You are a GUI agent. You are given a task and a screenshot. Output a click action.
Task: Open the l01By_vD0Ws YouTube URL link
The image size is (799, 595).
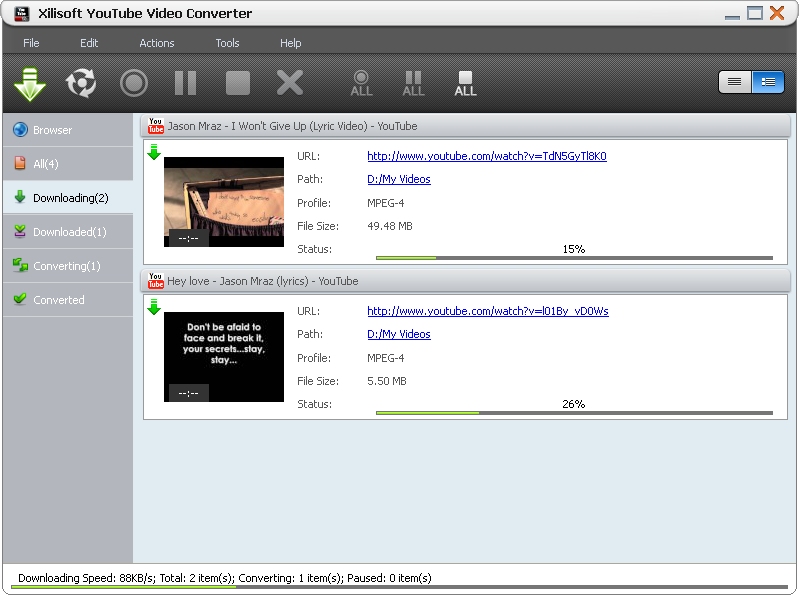488,311
